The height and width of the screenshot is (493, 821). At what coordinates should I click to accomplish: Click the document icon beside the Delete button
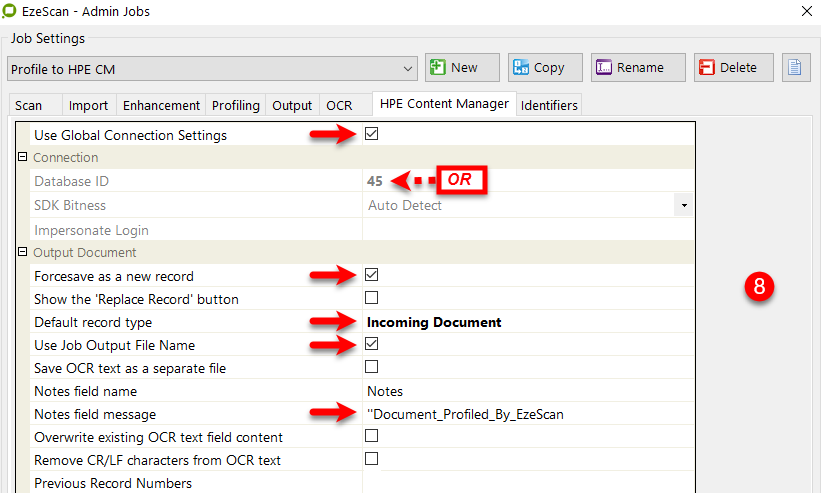[795, 68]
